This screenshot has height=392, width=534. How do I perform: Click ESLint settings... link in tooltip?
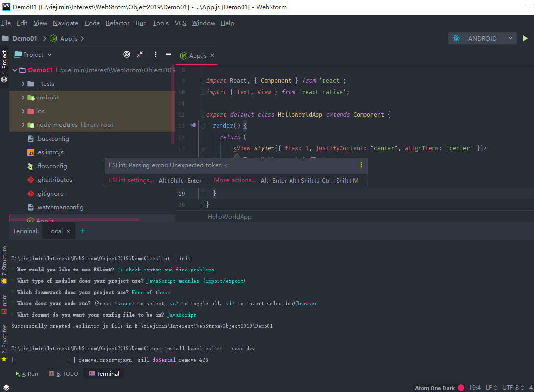[131, 180]
